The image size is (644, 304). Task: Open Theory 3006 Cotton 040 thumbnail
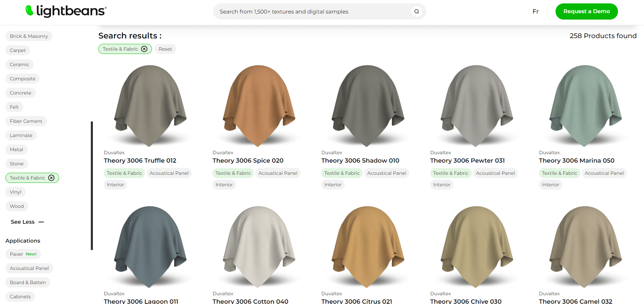coord(259,247)
